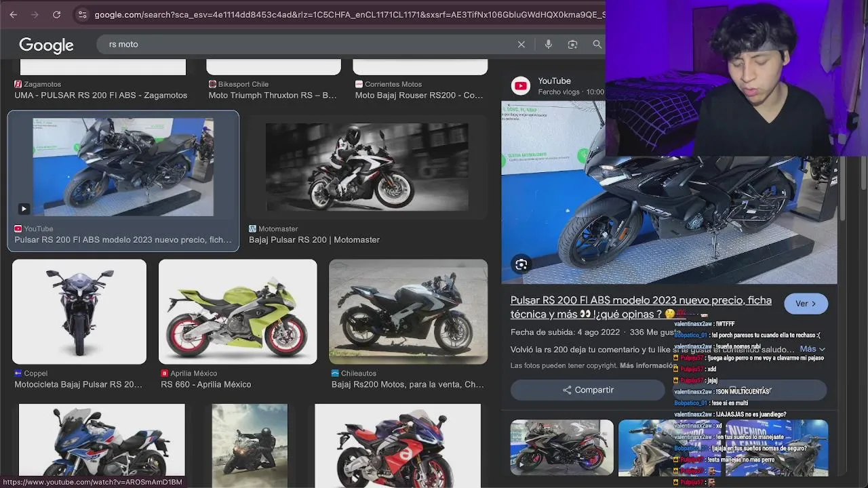The image size is (868, 488).
Task: Submit search with the magnifier icon
Action: click(597, 44)
